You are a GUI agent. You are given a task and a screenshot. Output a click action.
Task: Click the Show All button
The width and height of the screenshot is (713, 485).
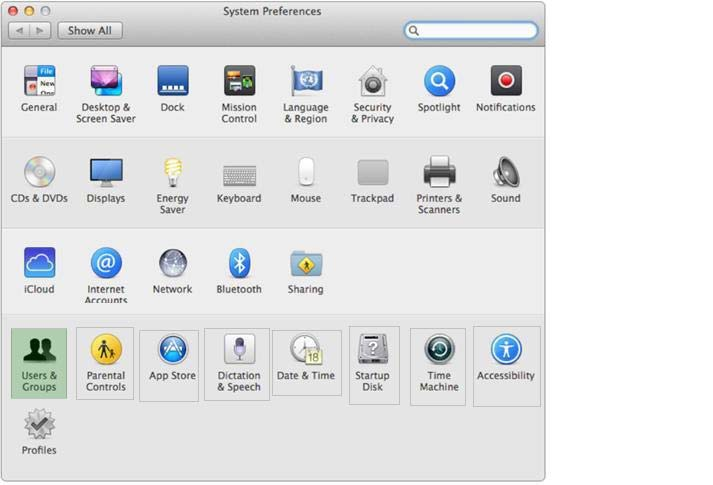click(90, 30)
